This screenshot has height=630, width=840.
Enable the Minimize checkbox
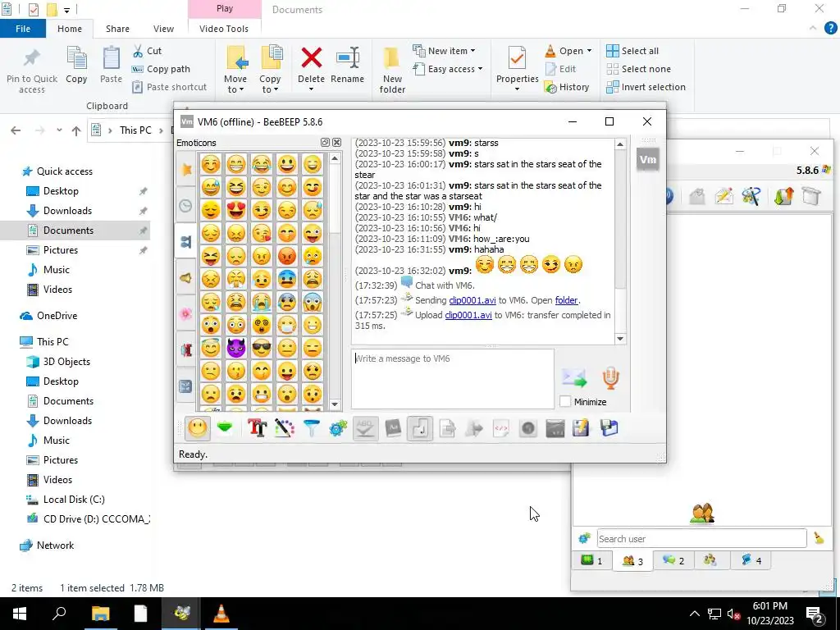[565, 402]
